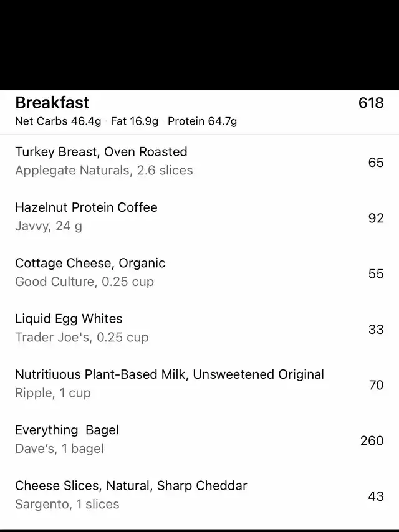Click the Dave's 1 bagel serving text

click(x=59, y=449)
